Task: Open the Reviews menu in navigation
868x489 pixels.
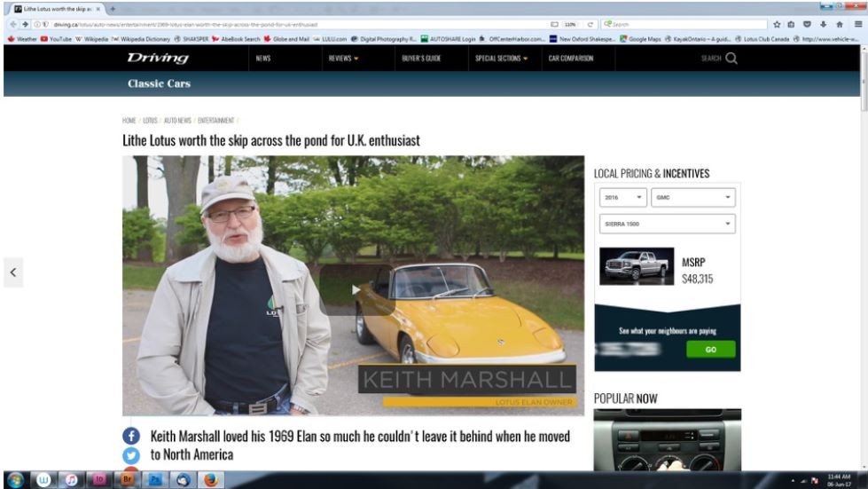Action: (343, 59)
